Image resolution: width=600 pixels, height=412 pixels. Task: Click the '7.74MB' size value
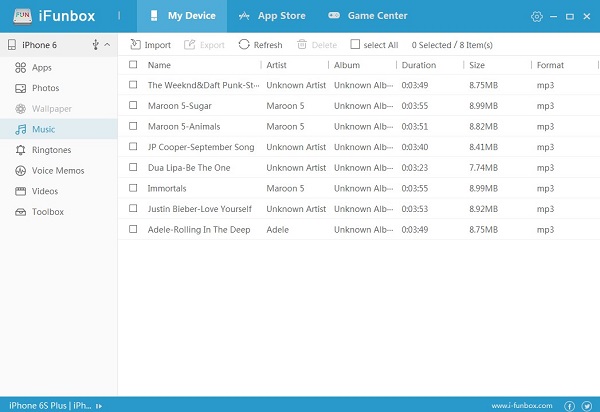[483, 168]
